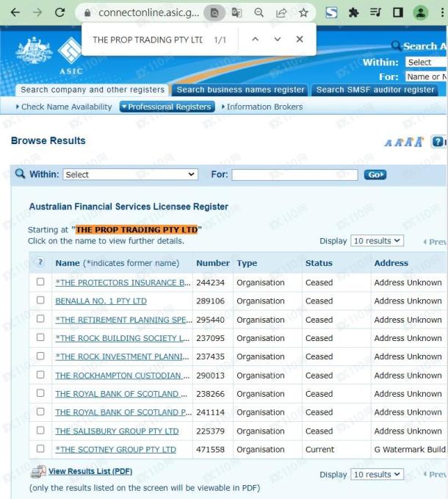Click the Go button

coord(375,175)
